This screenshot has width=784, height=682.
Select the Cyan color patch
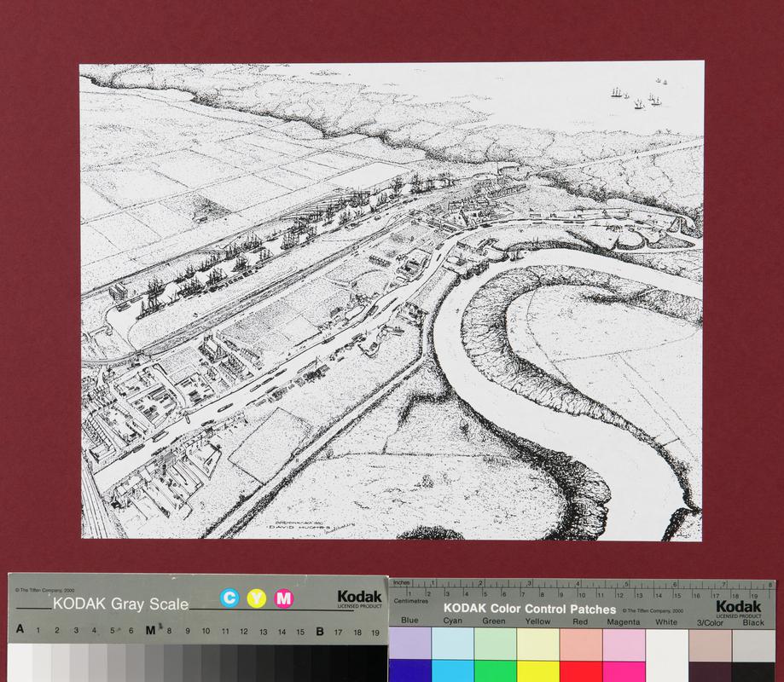(452, 644)
